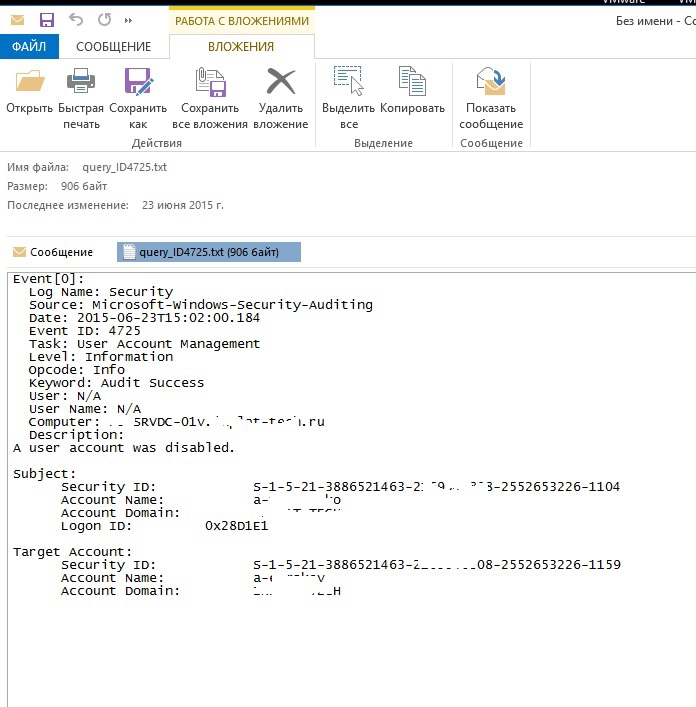
Task: Click the Save icon in quick access toolbar
Action: 46,20
